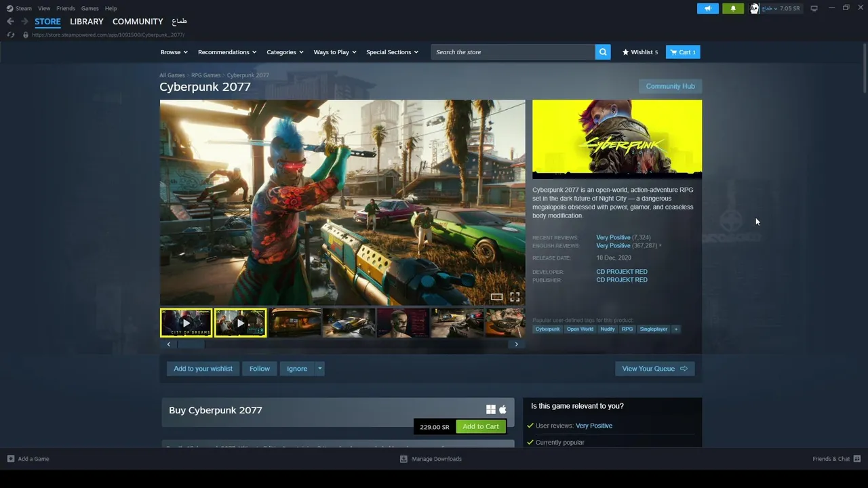Click the page vertical scrollbar
This screenshot has height=488, width=868.
(864, 68)
